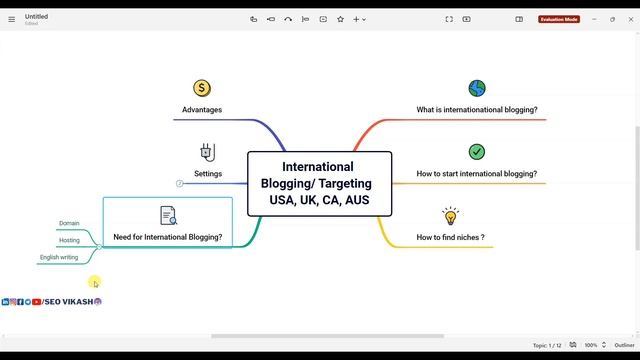Click the map overview icon in status bar
Screen dimensions: 640x360
coord(573,345)
